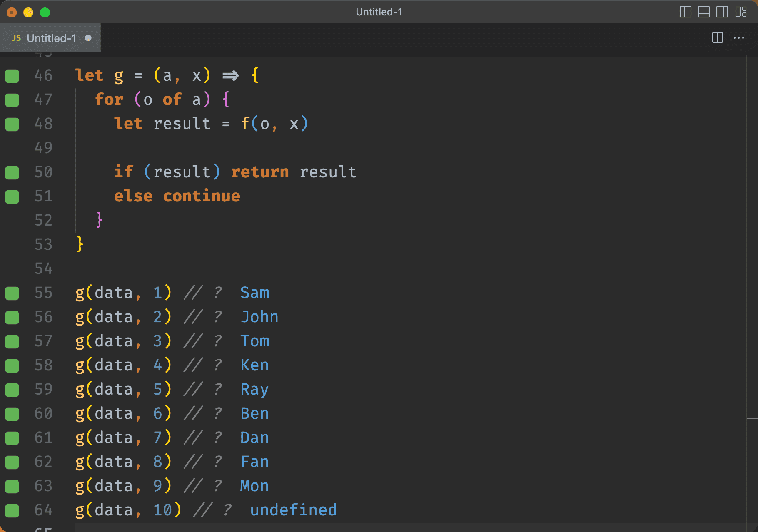
Task: Click the 'undefined' result on line 64
Action: (293, 510)
